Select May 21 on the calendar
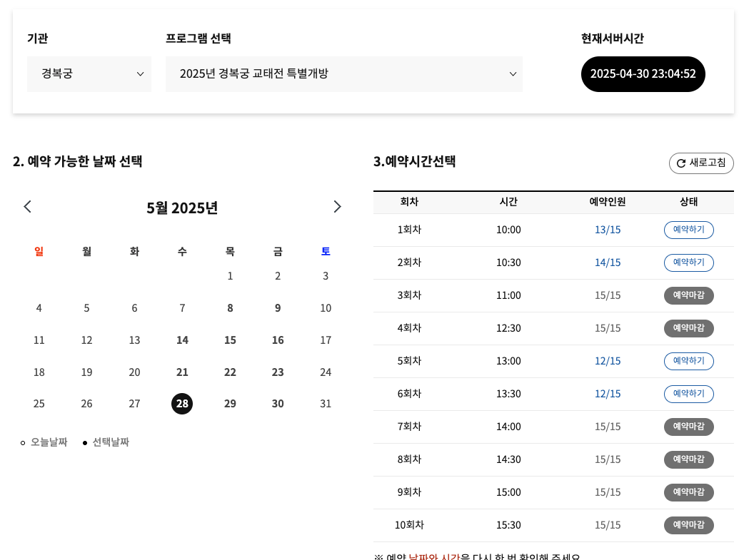This screenshot has height=560, width=739. coord(182,372)
